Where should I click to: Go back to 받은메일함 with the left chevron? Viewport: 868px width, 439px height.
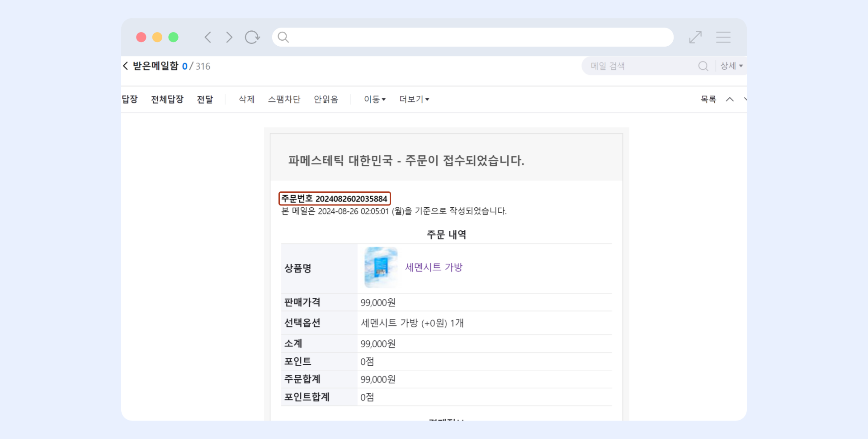(x=125, y=66)
